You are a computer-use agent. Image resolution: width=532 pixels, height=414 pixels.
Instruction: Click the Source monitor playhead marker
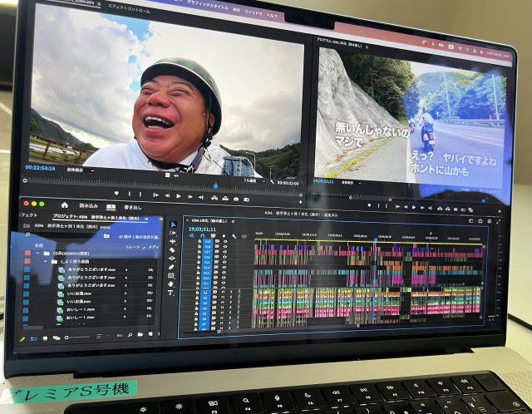216,185
